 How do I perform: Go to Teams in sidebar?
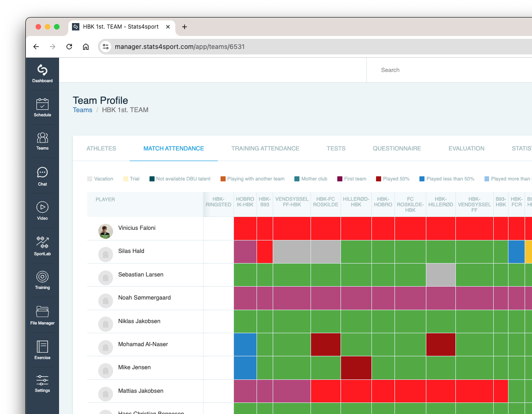point(42,138)
